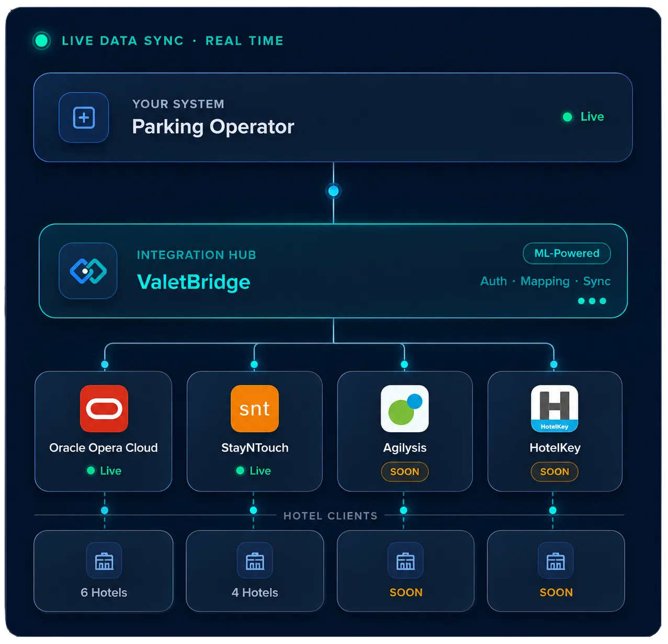668x644 pixels.
Task: Click the HotelKey H logo
Action: (554, 409)
